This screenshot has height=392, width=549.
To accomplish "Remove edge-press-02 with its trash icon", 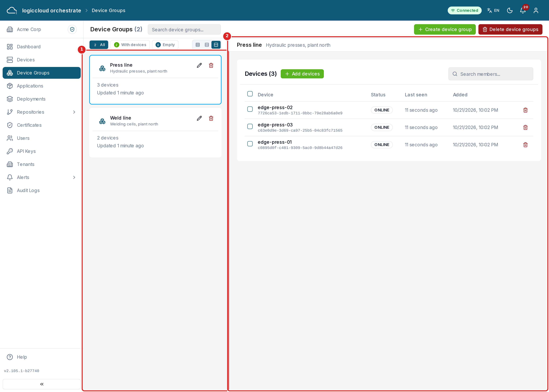I will click(x=525, y=110).
